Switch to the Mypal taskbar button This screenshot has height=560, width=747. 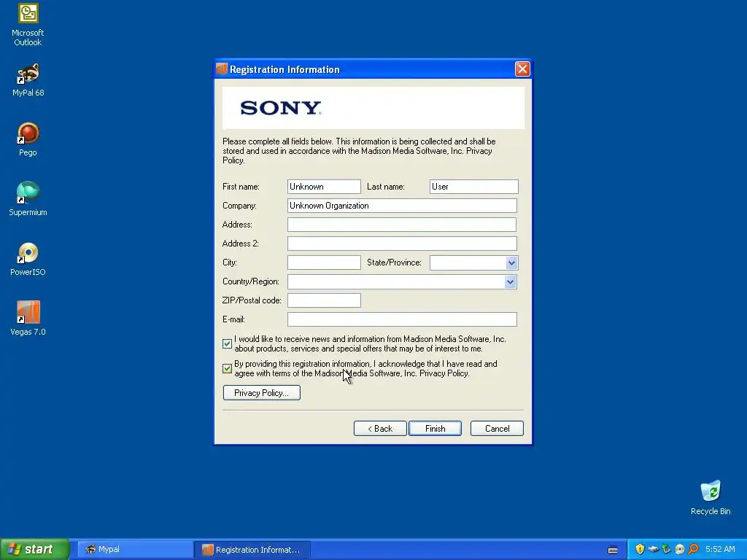[x=135, y=550]
